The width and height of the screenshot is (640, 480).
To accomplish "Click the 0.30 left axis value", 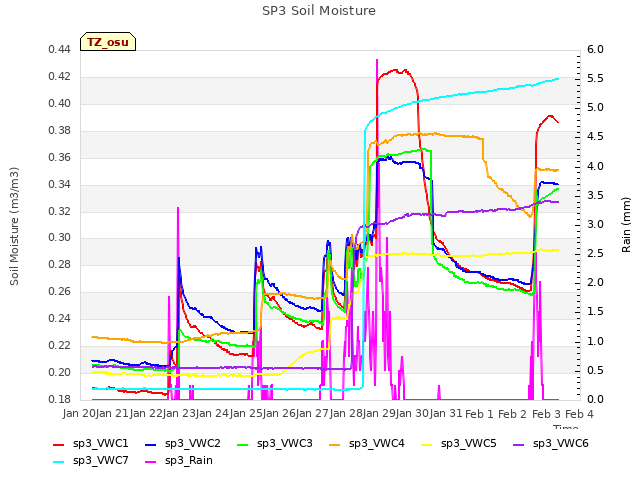I will [60, 237].
